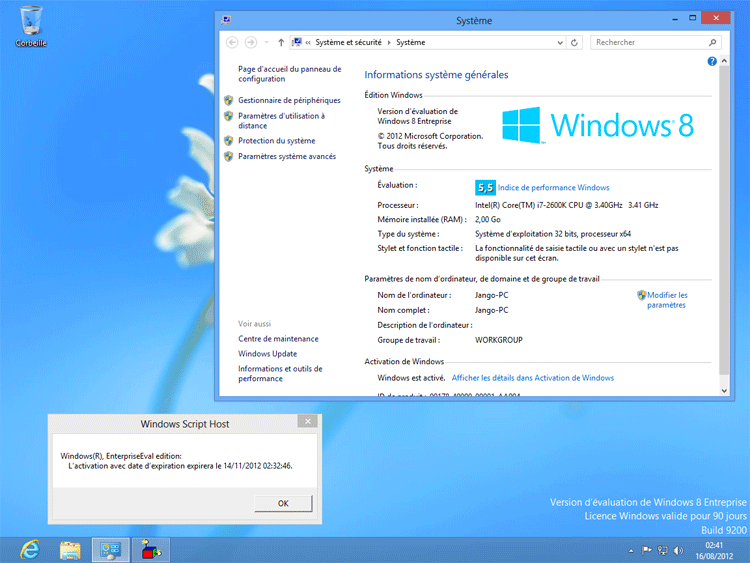Click Système et sécurité breadcrumb
Image resolution: width=750 pixels, height=563 pixels.
point(348,43)
